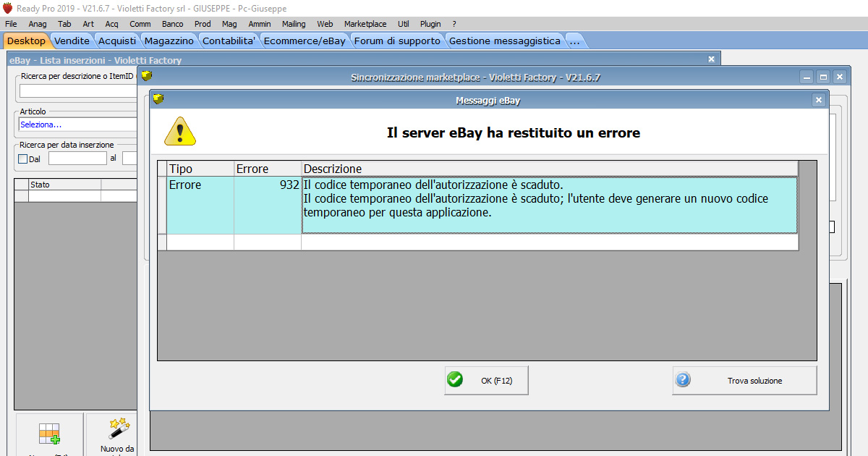Image resolution: width=868 pixels, height=456 pixels.
Task: Click the Trova soluzione button
Action: [x=744, y=380]
